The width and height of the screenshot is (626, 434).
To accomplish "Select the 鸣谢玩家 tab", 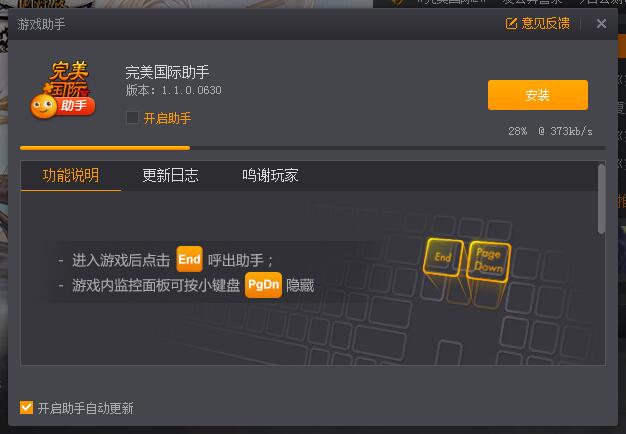I will (x=270, y=175).
